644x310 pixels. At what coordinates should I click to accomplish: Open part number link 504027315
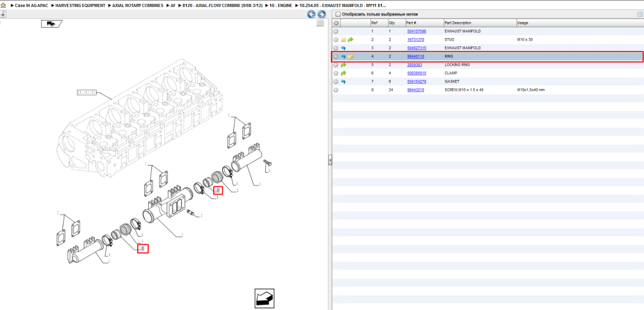pyautogui.click(x=417, y=48)
